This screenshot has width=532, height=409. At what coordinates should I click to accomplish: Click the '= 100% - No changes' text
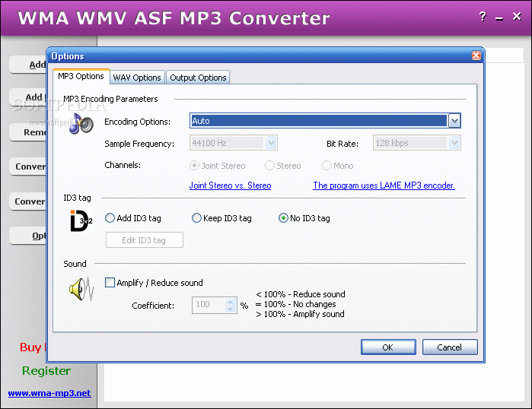[295, 304]
